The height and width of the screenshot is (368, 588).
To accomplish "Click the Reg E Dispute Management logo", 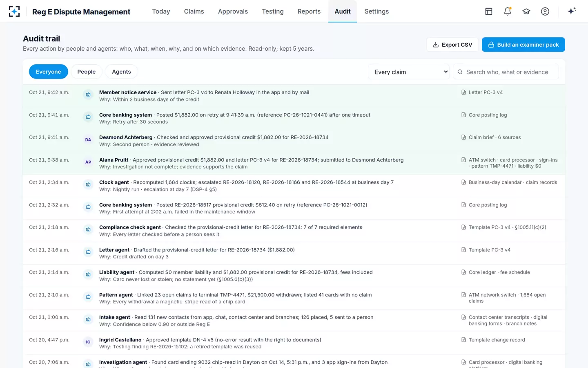I will 14,11.
